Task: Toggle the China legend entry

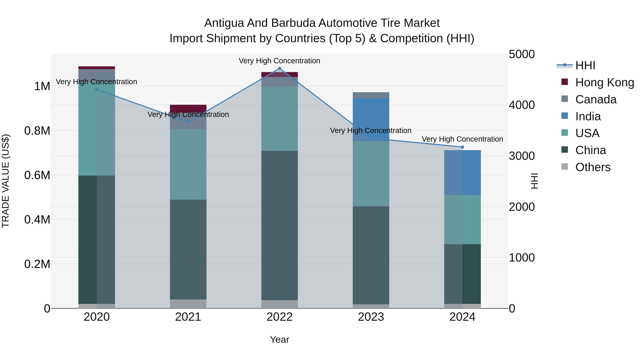Action: [584, 150]
